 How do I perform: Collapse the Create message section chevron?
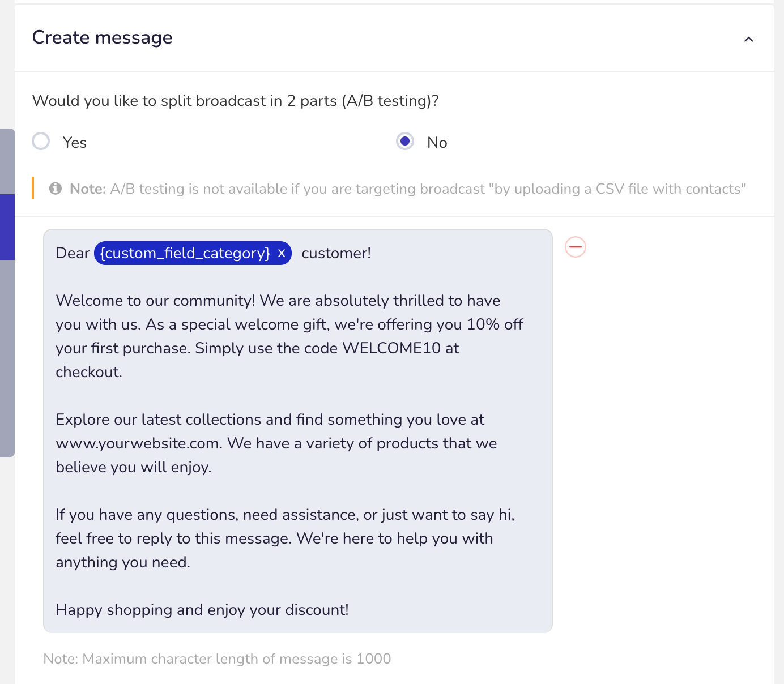pyautogui.click(x=748, y=39)
